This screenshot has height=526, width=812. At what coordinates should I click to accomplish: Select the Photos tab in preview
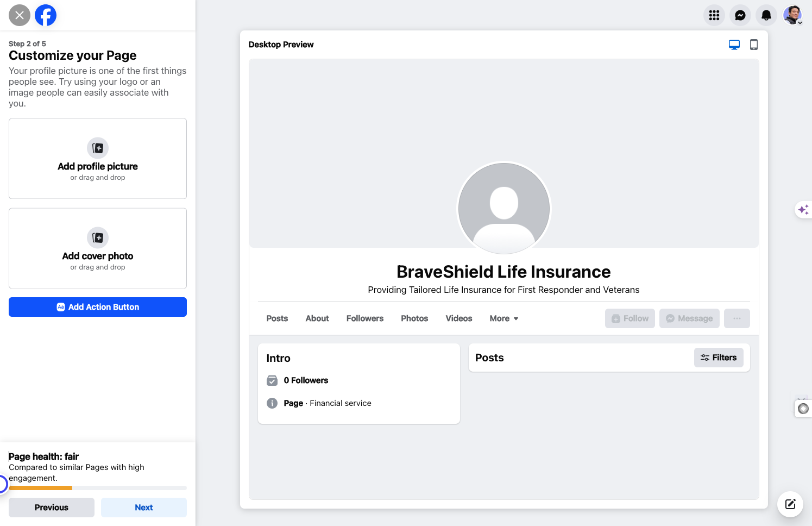tap(414, 318)
